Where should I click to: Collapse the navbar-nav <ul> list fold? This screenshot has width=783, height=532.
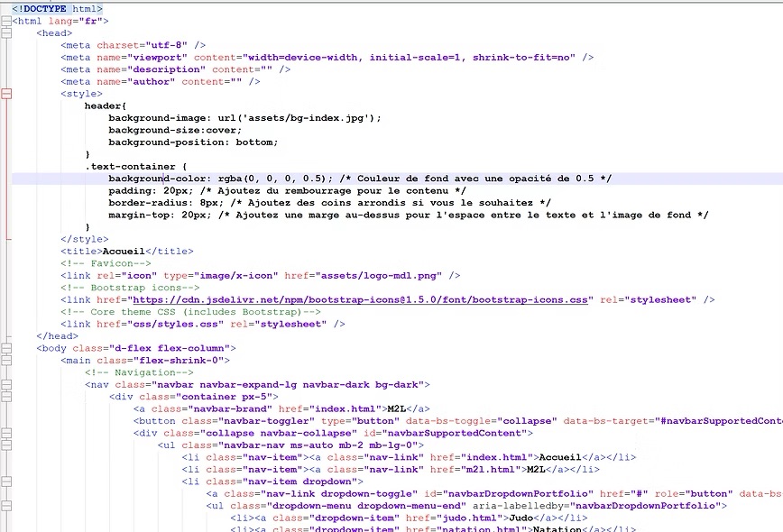tap(7, 445)
